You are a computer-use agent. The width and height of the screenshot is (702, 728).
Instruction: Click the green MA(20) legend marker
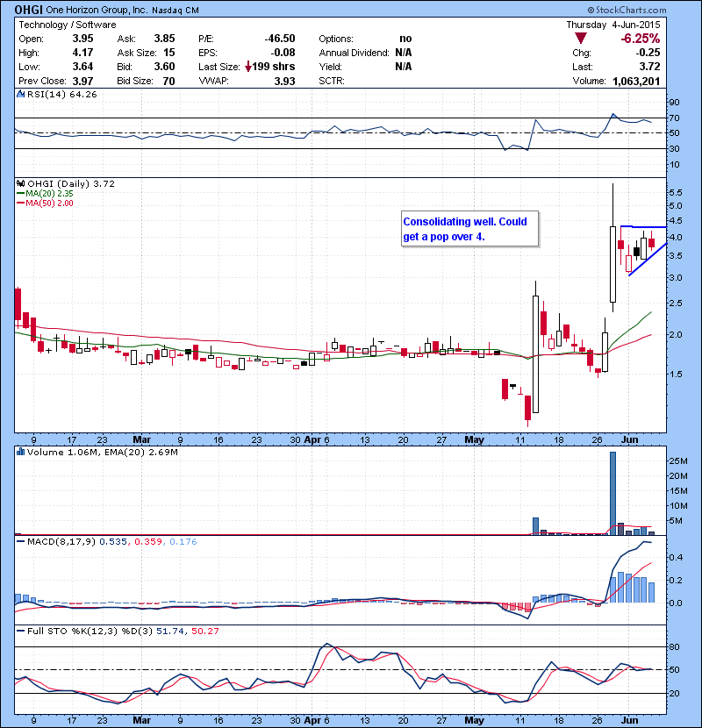pos(20,194)
